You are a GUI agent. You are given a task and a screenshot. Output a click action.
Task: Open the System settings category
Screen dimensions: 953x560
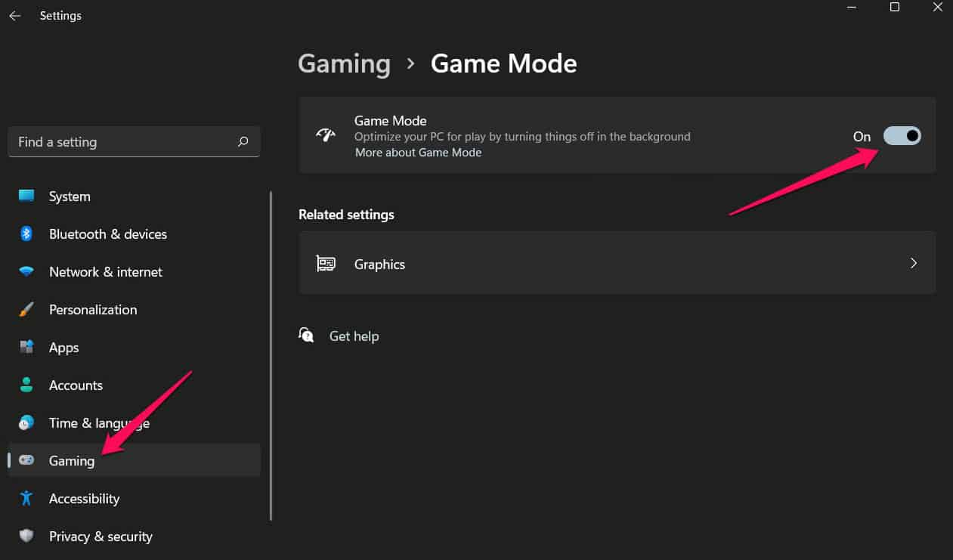tap(135, 196)
